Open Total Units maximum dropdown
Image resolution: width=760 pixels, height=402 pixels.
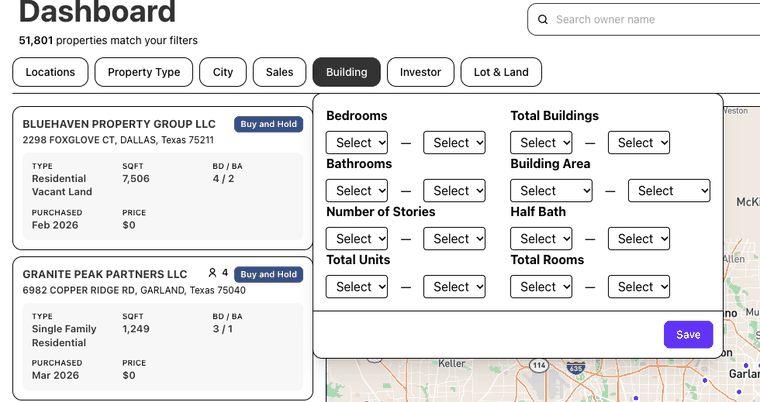coord(454,287)
